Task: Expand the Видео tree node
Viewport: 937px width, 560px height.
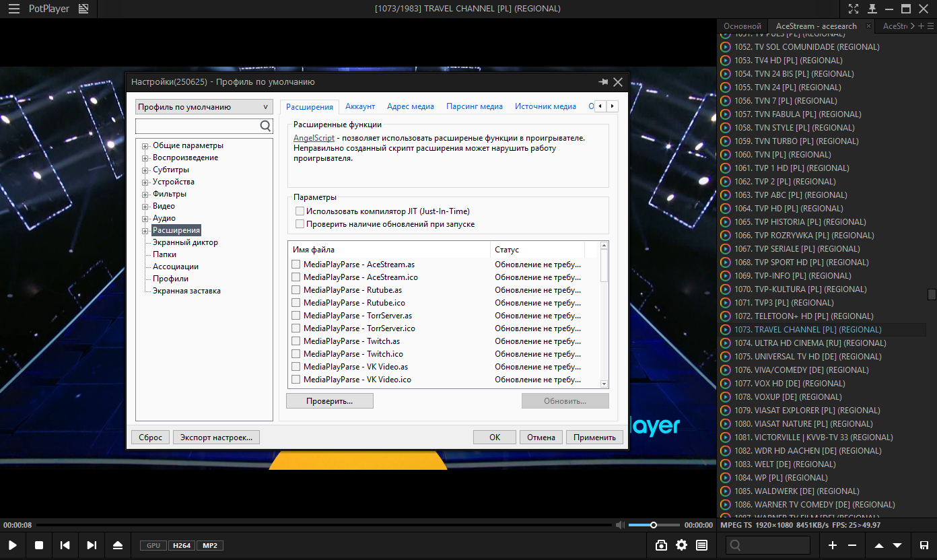Action: tap(145, 207)
